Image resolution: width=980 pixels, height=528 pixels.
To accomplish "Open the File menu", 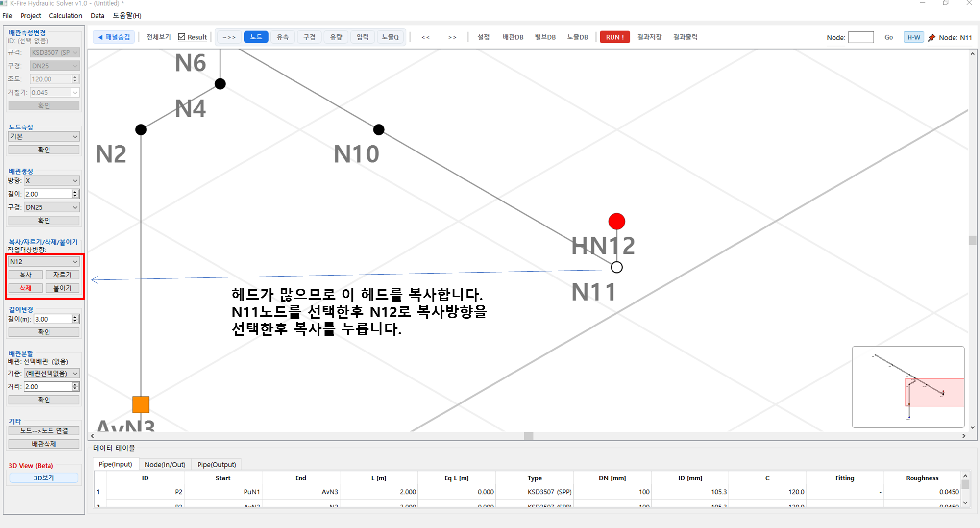I will click(x=7, y=16).
